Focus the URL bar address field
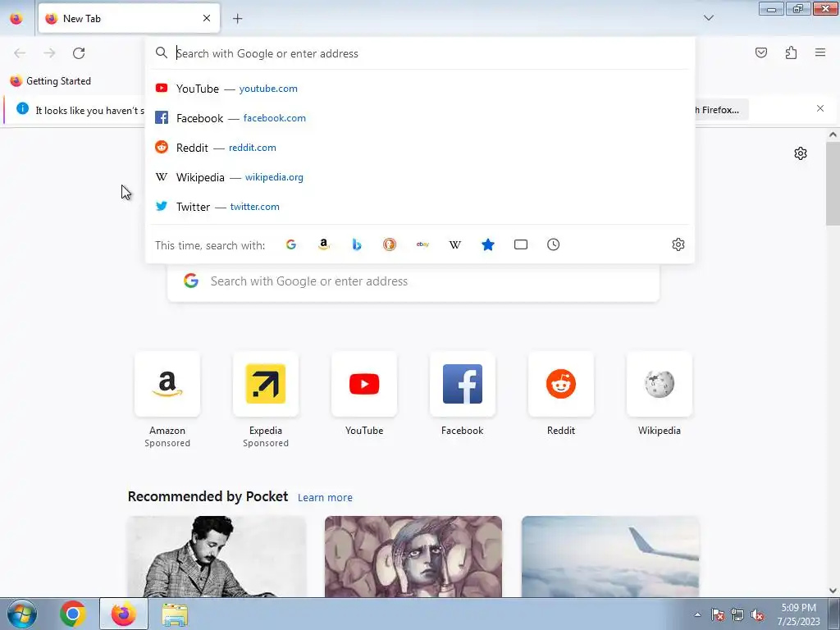Image resolution: width=840 pixels, height=630 pixels. click(420, 53)
